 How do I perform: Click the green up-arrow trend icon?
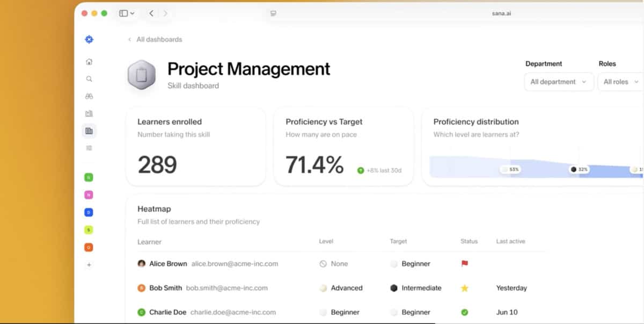[x=361, y=170]
